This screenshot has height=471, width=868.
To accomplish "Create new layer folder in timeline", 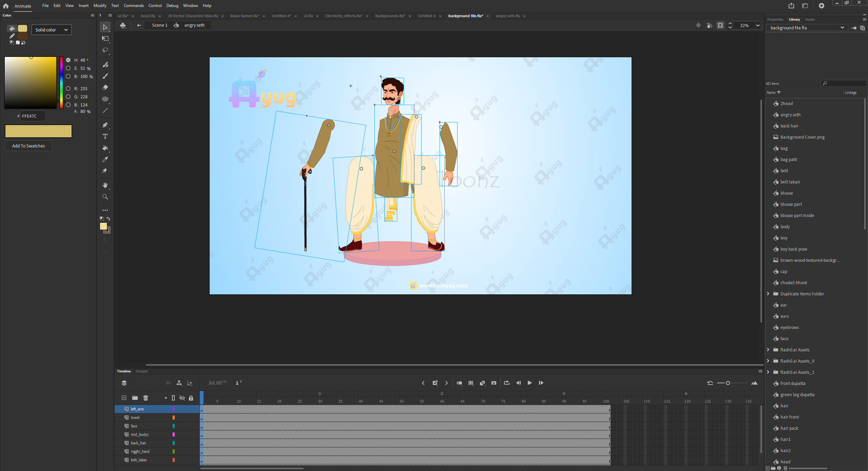I will click(135, 398).
